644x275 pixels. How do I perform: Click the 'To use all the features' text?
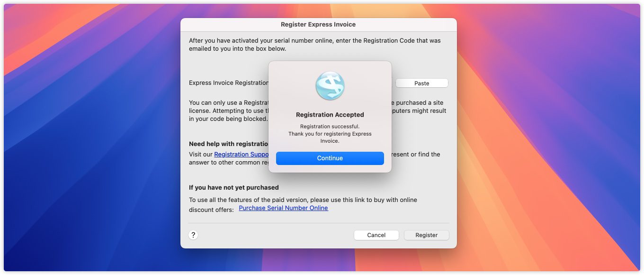pos(303,200)
